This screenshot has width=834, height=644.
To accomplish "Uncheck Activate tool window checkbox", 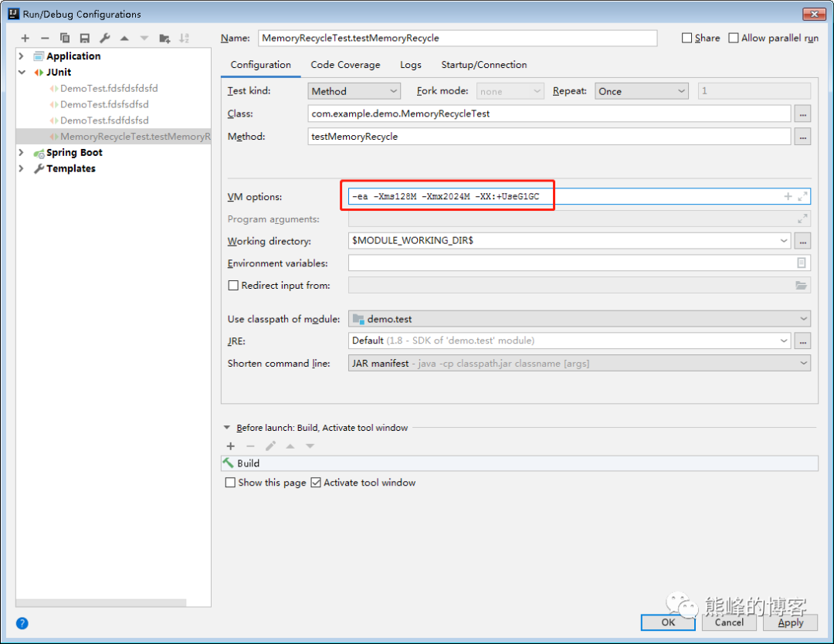I will tap(316, 483).
